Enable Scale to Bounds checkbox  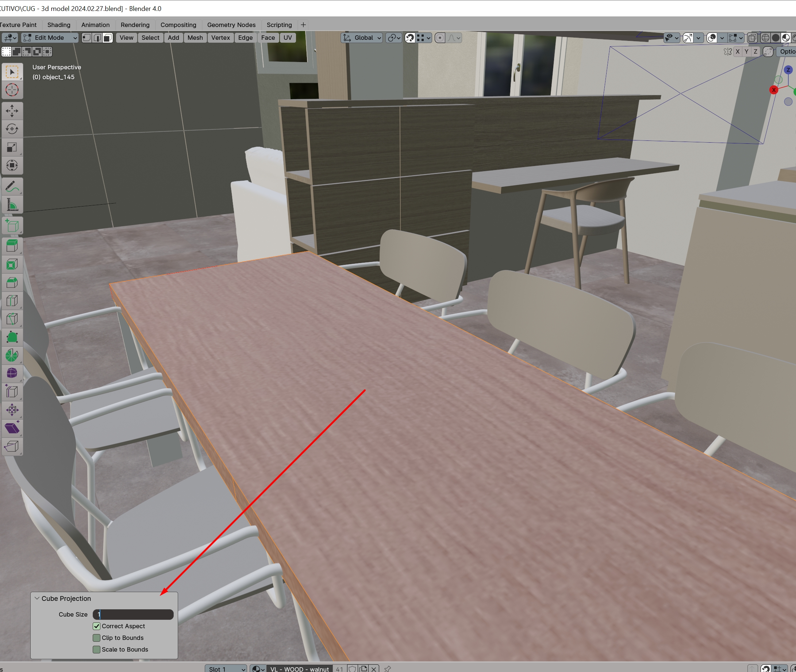[96, 649]
